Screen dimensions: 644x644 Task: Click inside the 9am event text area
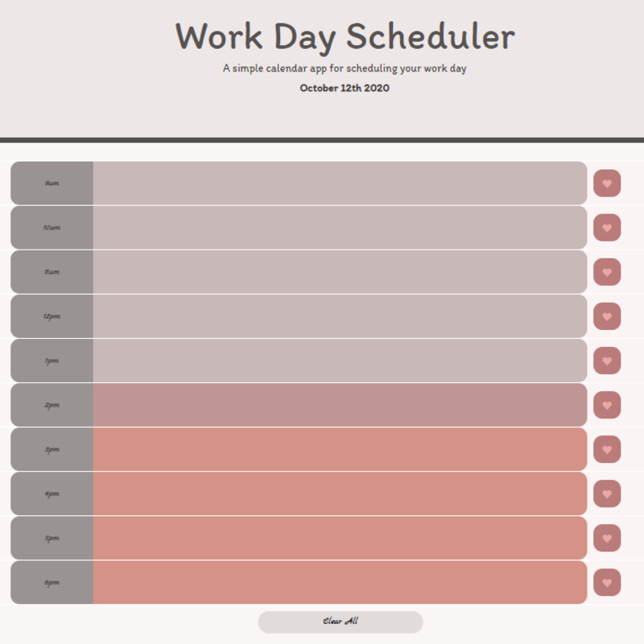coord(338,183)
